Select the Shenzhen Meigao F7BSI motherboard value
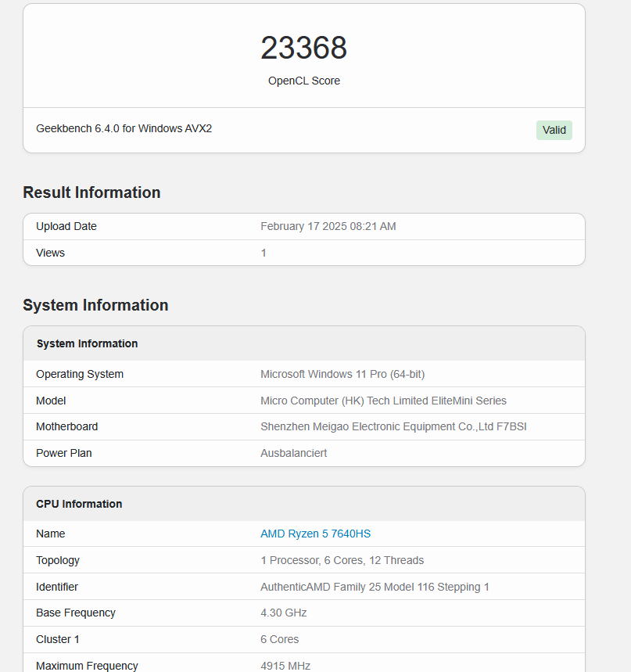 [x=393, y=426]
